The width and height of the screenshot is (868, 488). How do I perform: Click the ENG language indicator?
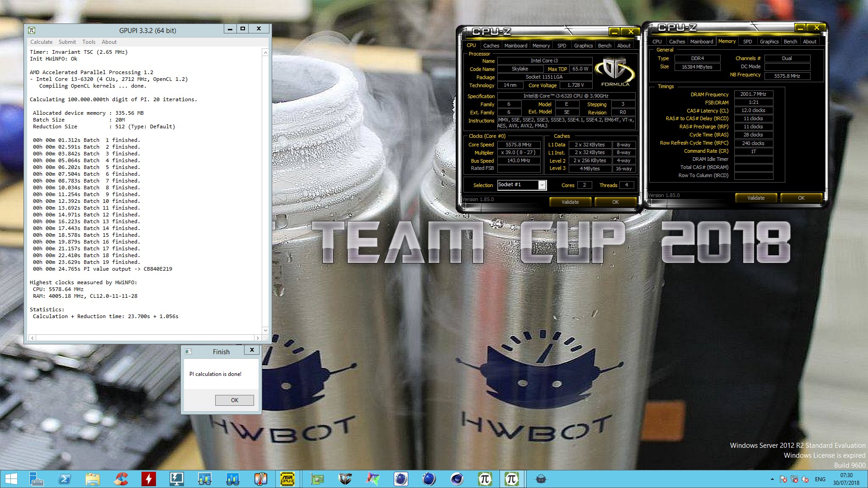(820, 479)
